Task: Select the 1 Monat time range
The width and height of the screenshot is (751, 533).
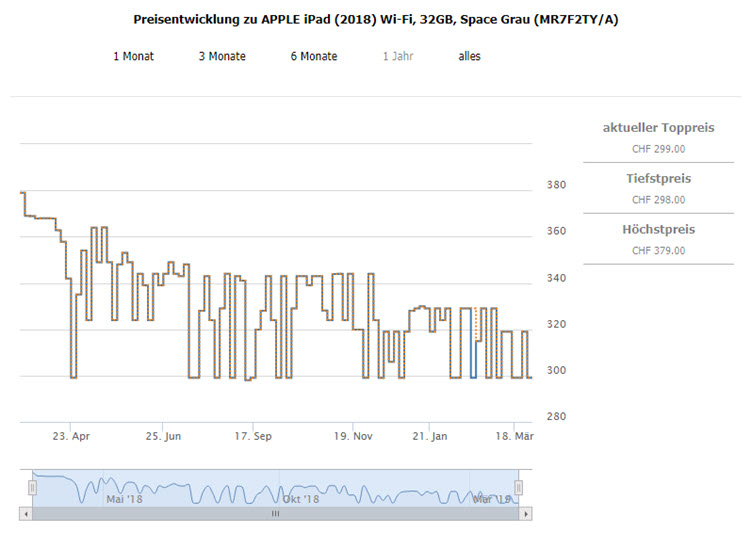Action: [133, 56]
